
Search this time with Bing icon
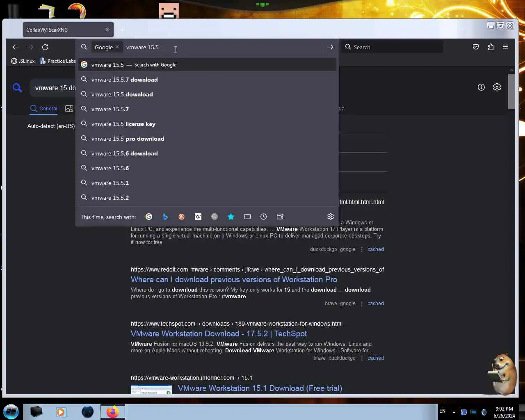tap(165, 217)
